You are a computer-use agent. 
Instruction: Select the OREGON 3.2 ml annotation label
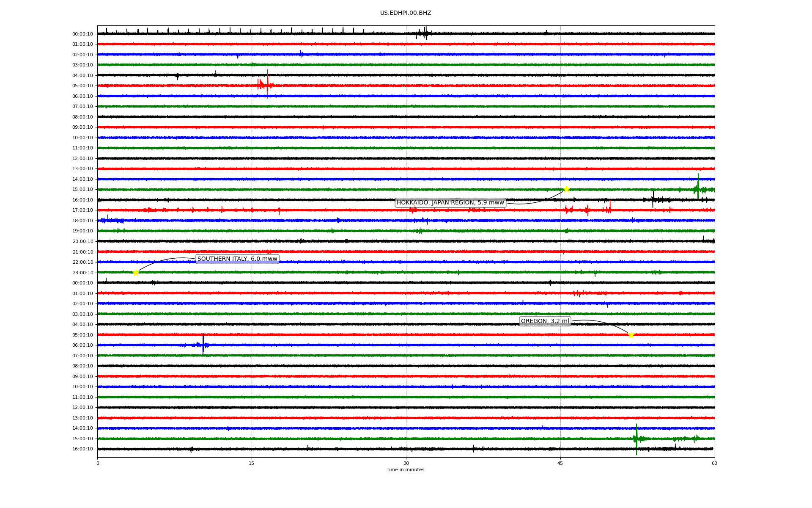coord(545,321)
